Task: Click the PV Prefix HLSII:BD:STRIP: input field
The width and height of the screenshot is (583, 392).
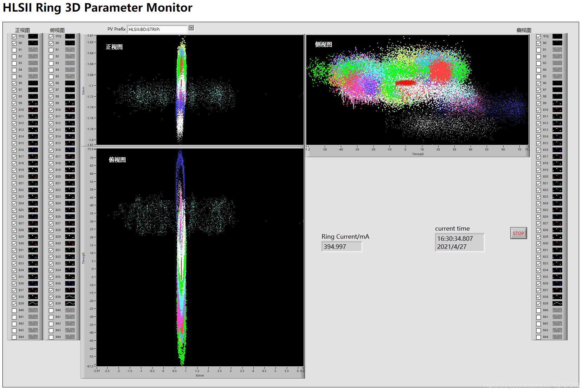Action: 157,29
